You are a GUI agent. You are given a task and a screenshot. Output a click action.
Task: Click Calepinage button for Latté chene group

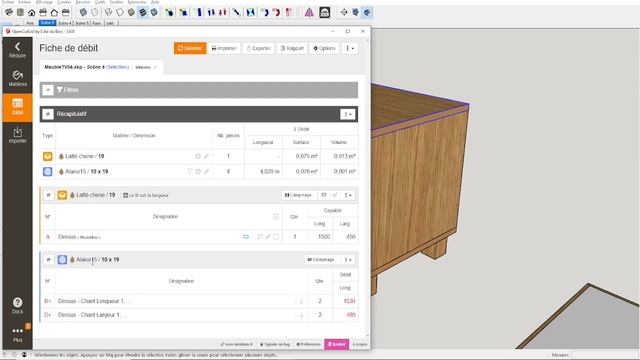point(298,195)
